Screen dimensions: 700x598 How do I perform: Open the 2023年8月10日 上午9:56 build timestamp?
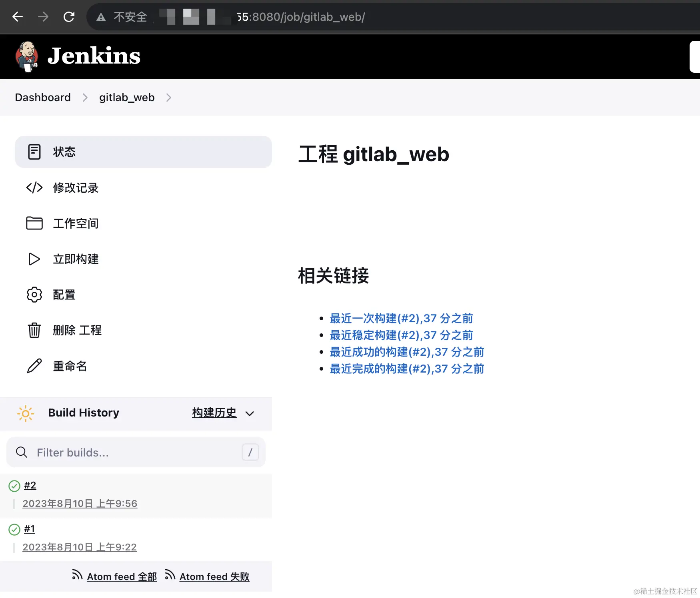click(80, 504)
